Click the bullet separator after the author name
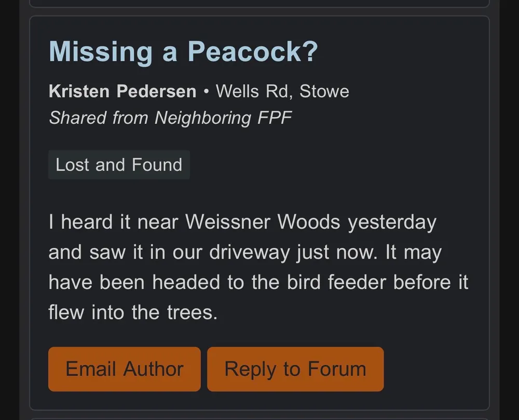This screenshot has height=420, width=519. [x=206, y=91]
